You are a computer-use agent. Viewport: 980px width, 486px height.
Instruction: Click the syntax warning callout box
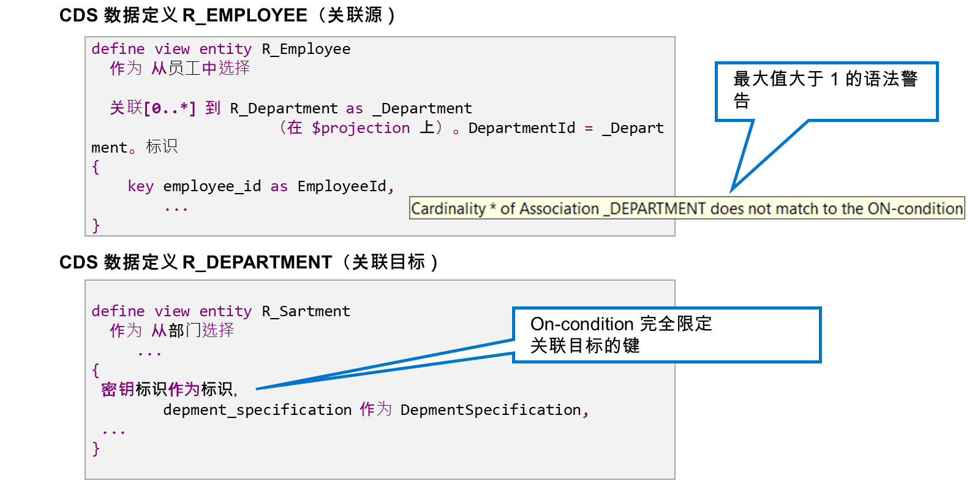coord(826,91)
